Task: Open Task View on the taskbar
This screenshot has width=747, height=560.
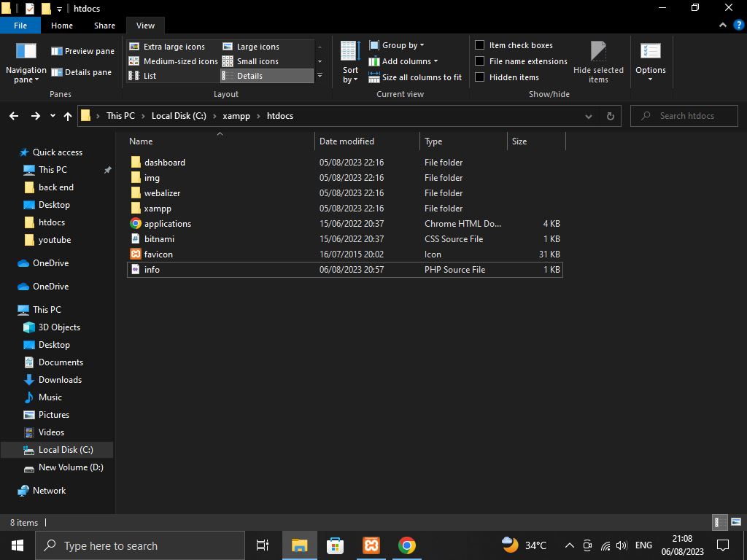Action: pyautogui.click(x=263, y=545)
